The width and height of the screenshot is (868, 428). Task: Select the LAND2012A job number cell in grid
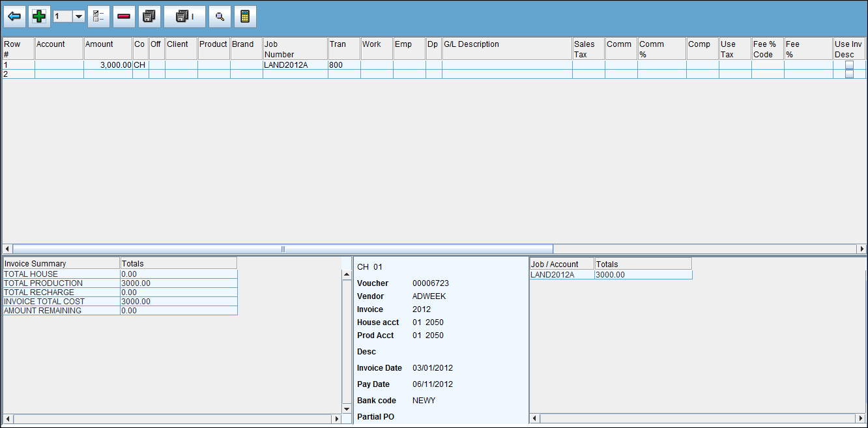coord(295,65)
